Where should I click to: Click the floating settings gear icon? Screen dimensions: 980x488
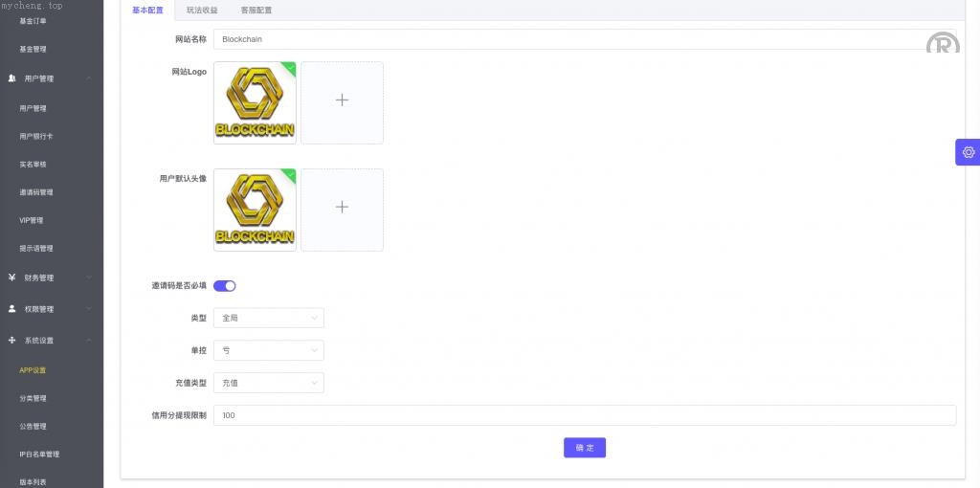(968, 152)
